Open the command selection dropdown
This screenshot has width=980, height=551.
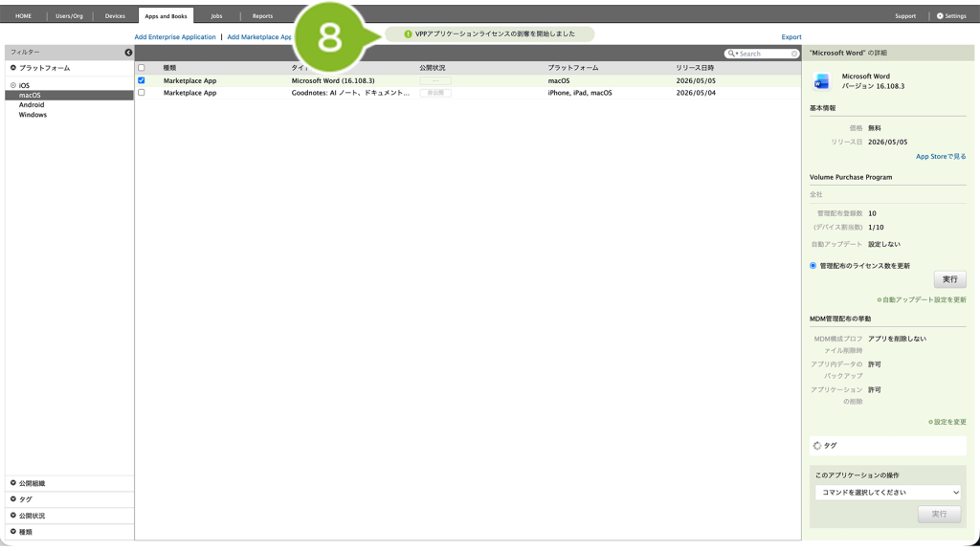point(887,493)
